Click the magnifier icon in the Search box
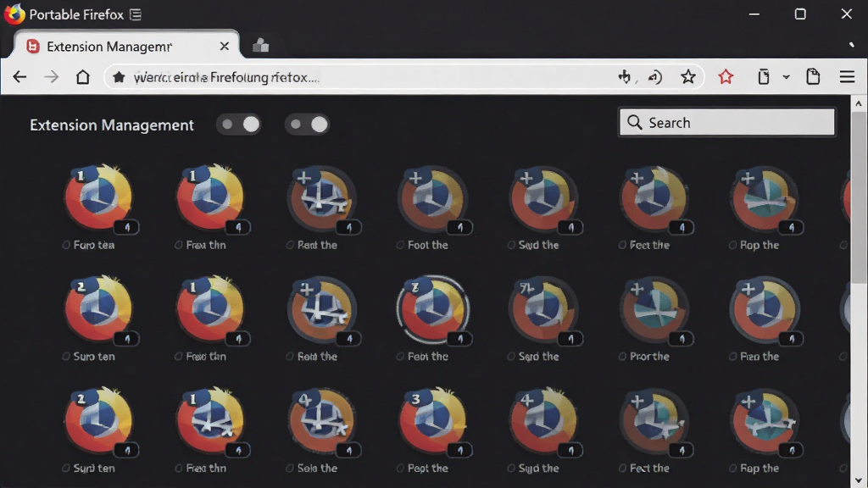 [634, 122]
